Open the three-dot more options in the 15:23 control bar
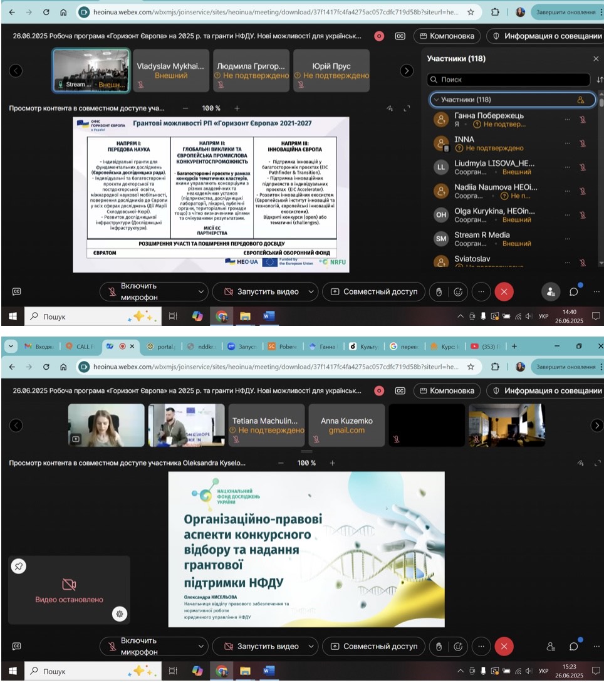The width and height of the screenshot is (604, 700). (x=481, y=647)
